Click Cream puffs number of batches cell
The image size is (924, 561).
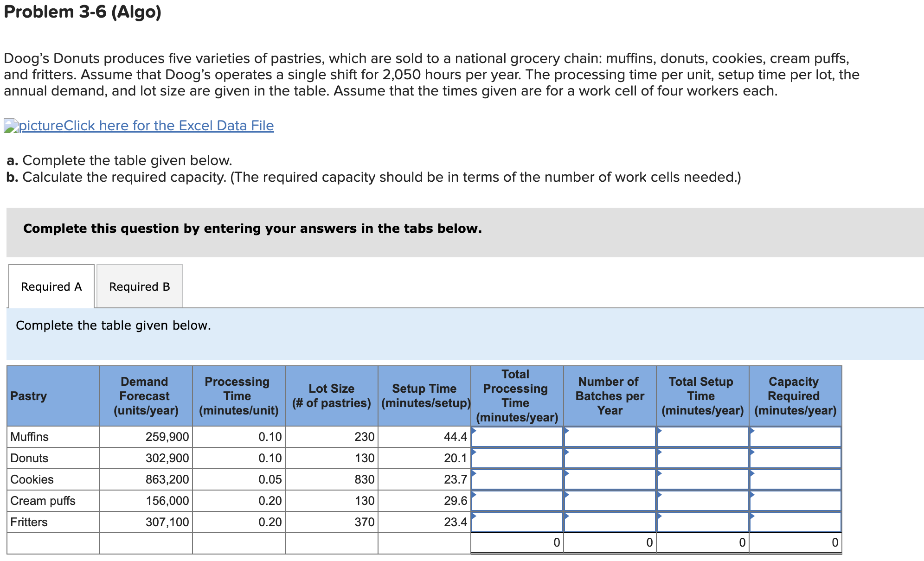[x=610, y=501]
